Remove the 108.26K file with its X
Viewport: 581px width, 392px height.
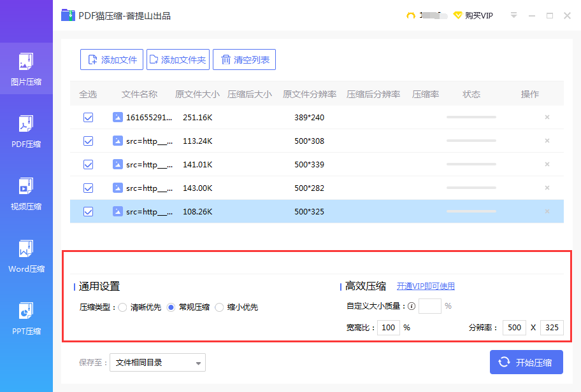[547, 211]
